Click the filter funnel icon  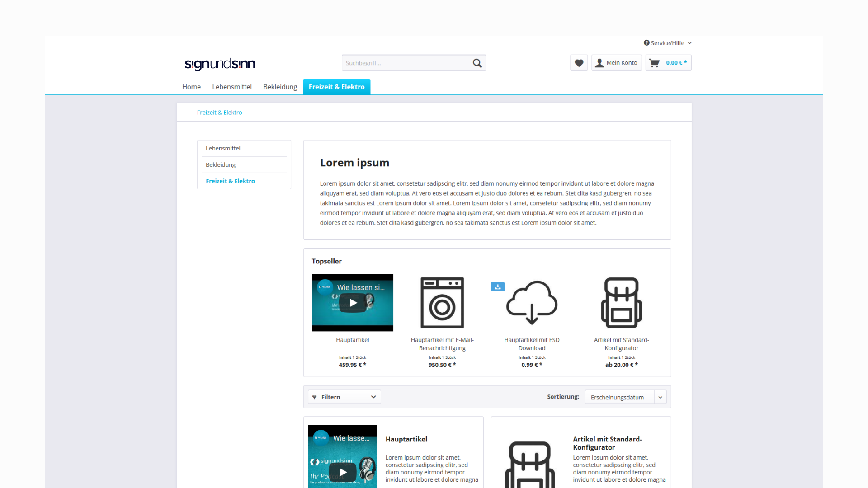coord(314,397)
